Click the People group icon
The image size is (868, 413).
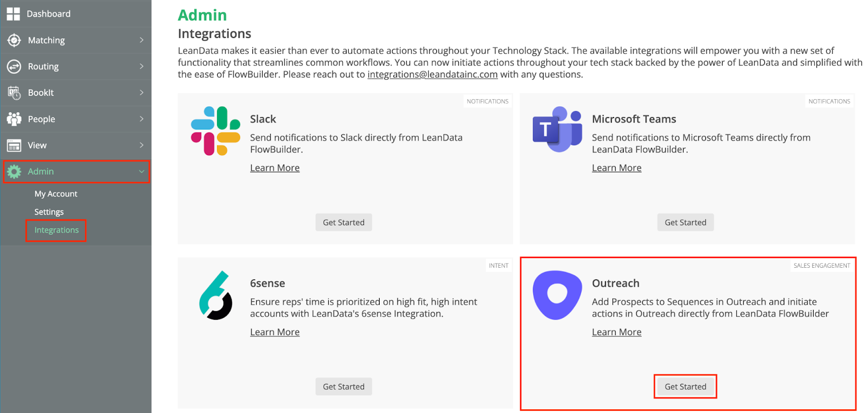[14, 119]
